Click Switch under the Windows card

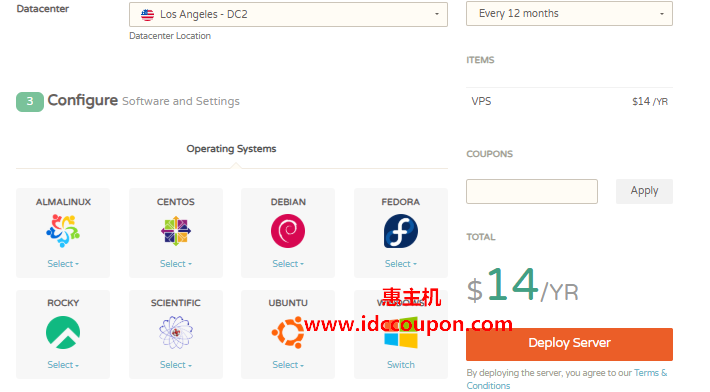coord(401,365)
